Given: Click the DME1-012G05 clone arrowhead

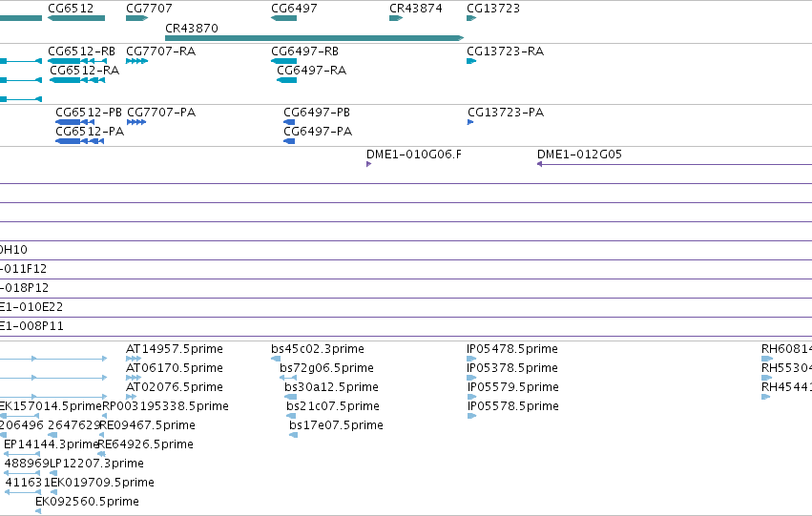Looking at the screenshot, I should 540,164.
